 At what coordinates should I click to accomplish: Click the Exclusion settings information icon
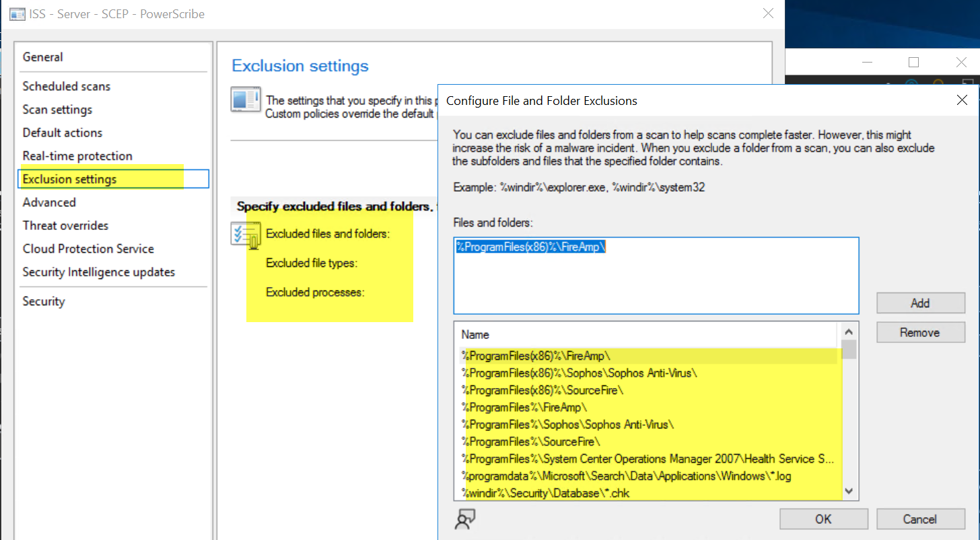(x=246, y=99)
